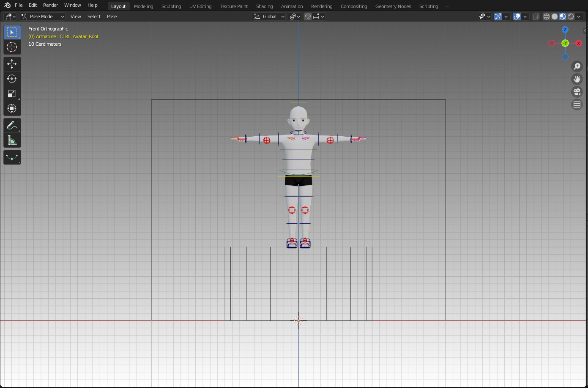Expand the gizmo options dropdown arrow
Screen dimensions: 588x388
pos(506,17)
